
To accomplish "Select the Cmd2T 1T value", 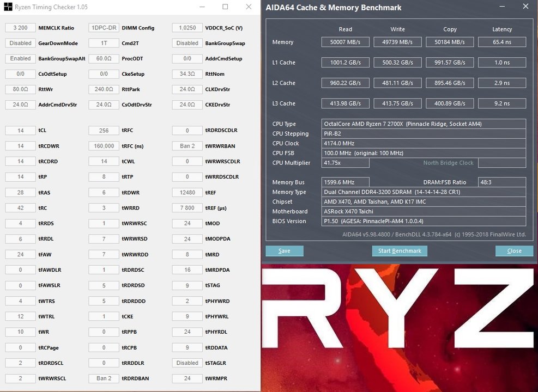I will click(104, 43).
